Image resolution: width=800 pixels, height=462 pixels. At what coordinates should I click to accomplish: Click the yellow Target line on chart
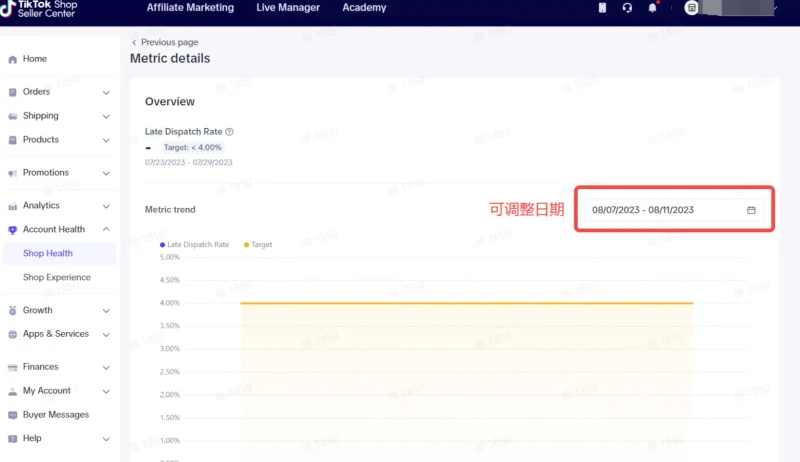tap(466, 303)
